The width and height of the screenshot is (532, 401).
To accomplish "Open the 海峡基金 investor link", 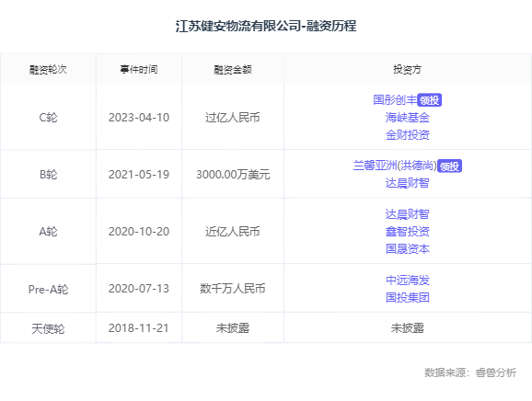I will tap(408, 118).
